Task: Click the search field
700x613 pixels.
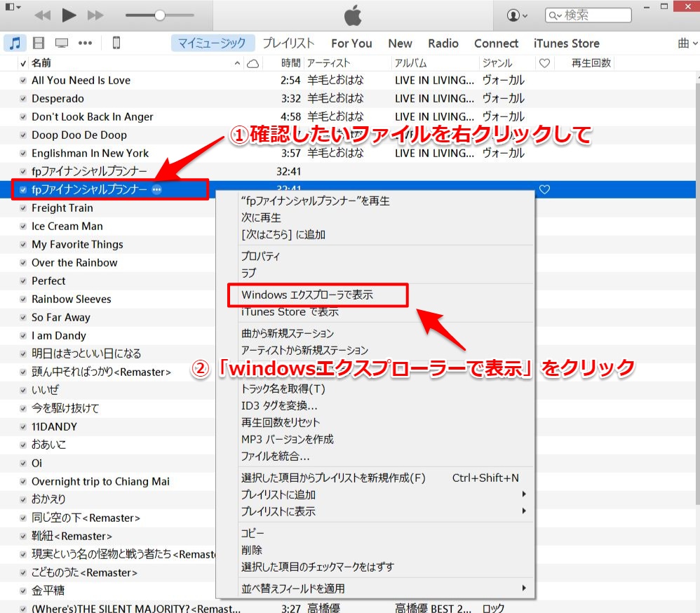Action: click(588, 15)
